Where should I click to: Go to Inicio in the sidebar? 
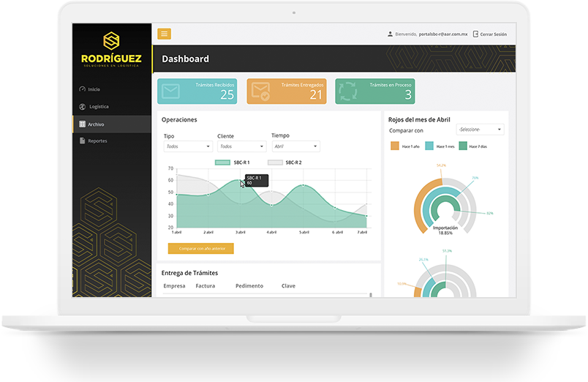click(x=94, y=89)
